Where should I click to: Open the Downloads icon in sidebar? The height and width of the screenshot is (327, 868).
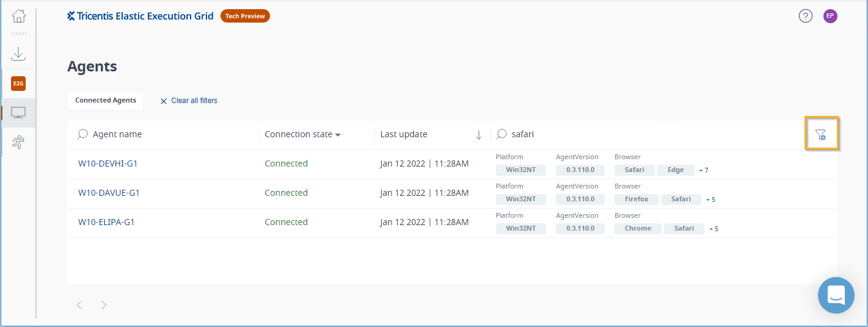click(x=19, y=54)
